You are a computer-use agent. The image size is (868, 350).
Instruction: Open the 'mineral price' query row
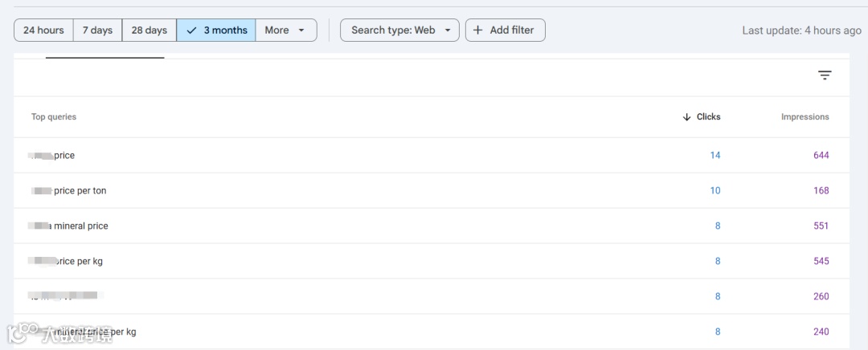(x=80, y=226)
